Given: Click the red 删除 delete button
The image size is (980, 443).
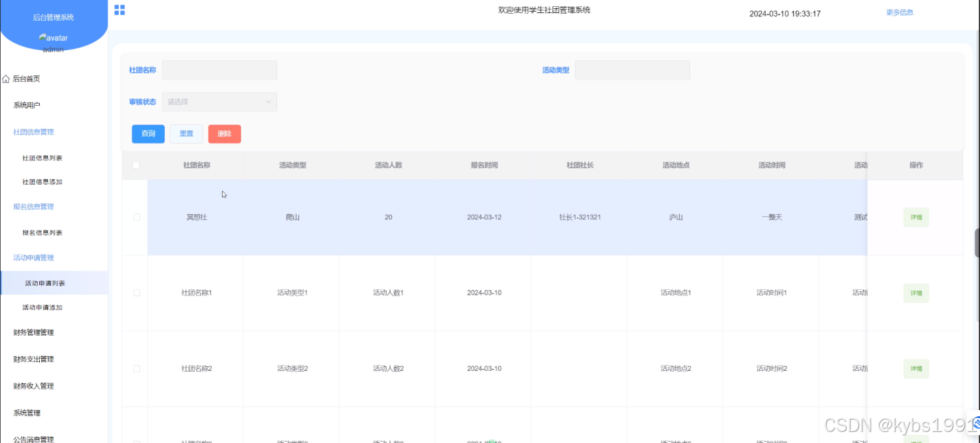Looking at the screenshot, I should (x=225, y=134).
